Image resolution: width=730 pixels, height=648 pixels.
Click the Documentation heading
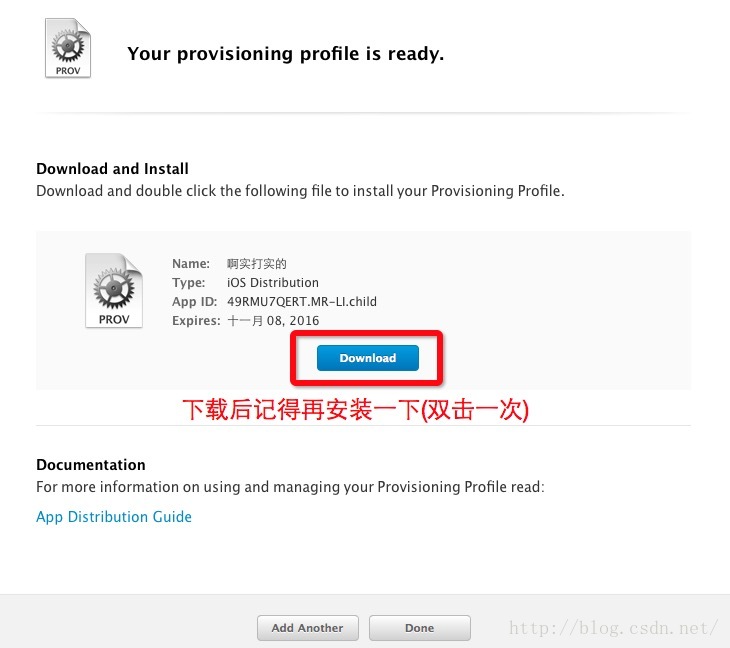click(x=91, y=465)
